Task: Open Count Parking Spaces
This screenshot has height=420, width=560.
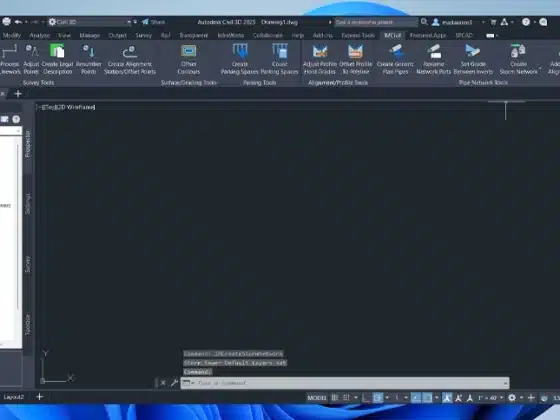Action: (x=280, y=59)
